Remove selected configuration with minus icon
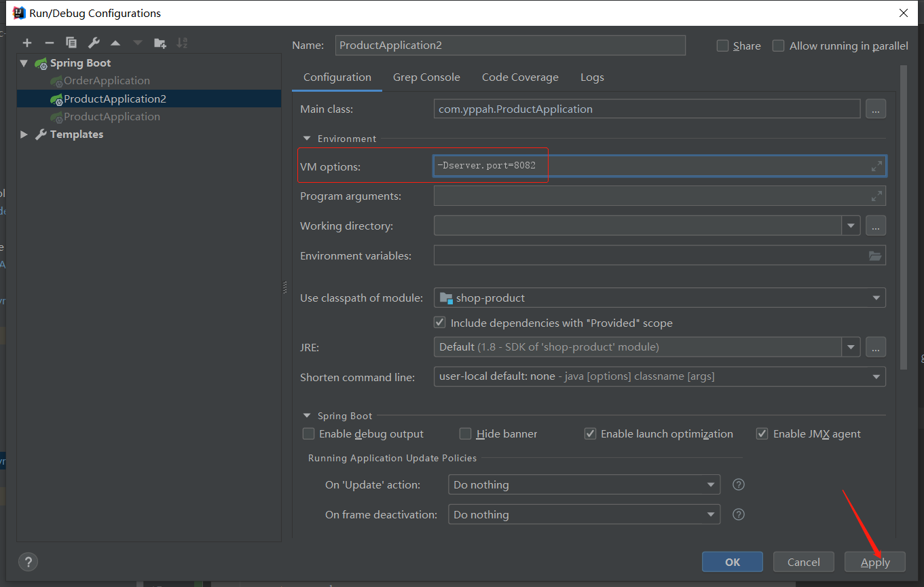Image resolution: width=924 pixels, height=587 pixels. point(49,43)
